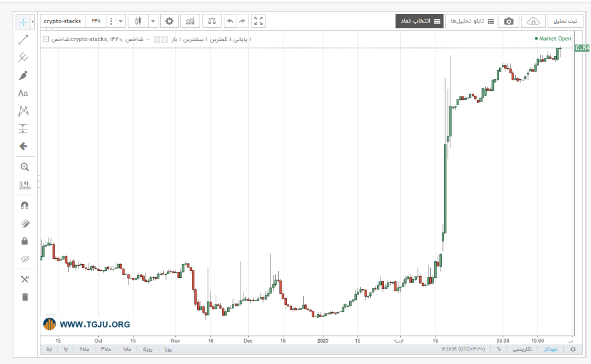Toggle the % percentage scale
The image size is (591, 364).
(499, 349)
